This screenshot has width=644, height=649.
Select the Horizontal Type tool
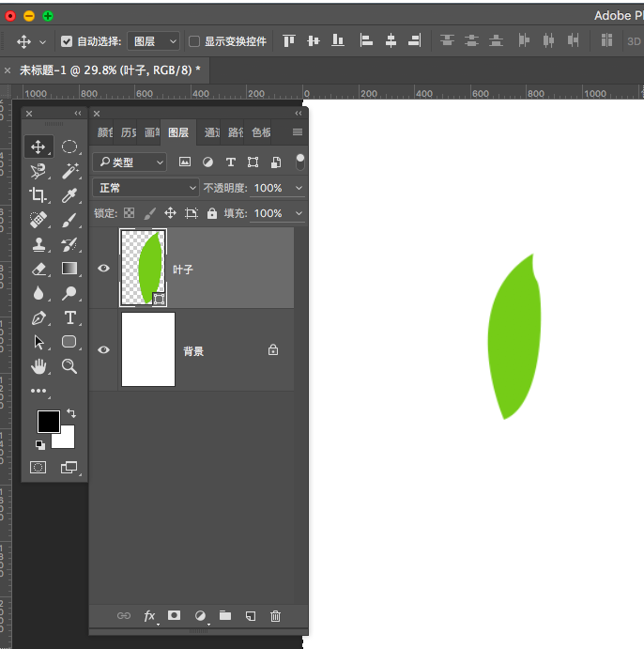(69, 317)
